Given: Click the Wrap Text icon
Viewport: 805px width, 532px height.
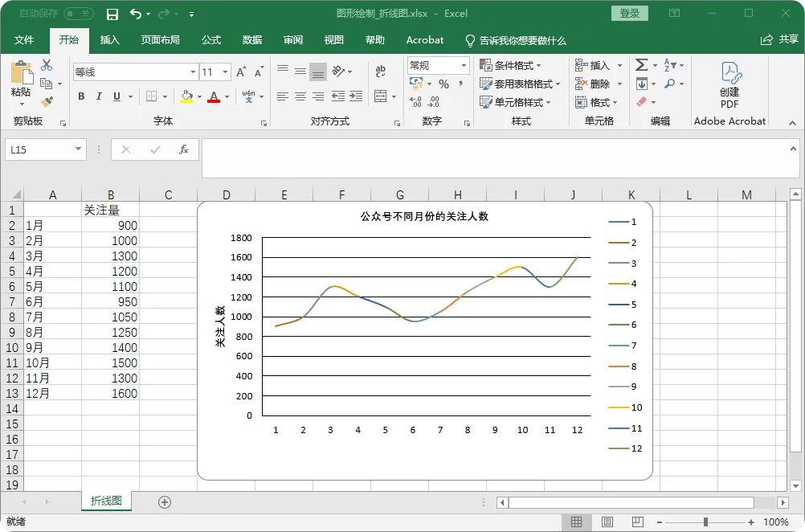Looking at the screenshot, I should pyautogui.click(x=381, y=72).
